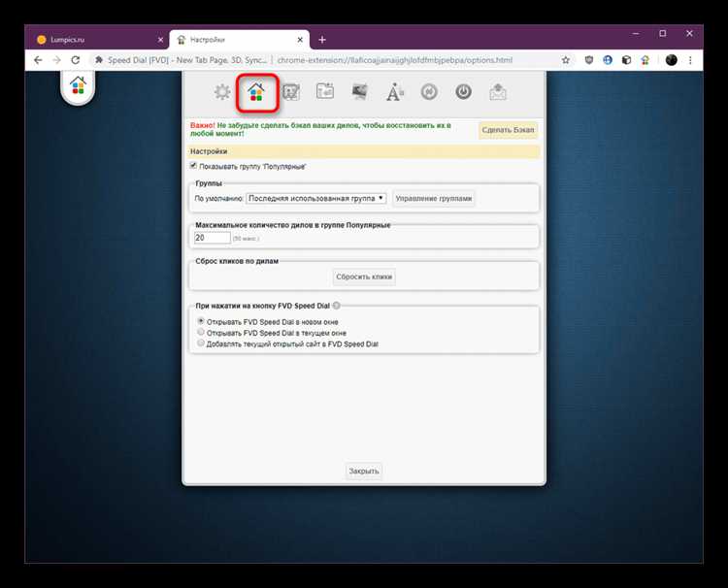The height and width of the screenshot is (588, 728).
Task: Go back with the browser back arrow
Action: (x=38, y=60)
